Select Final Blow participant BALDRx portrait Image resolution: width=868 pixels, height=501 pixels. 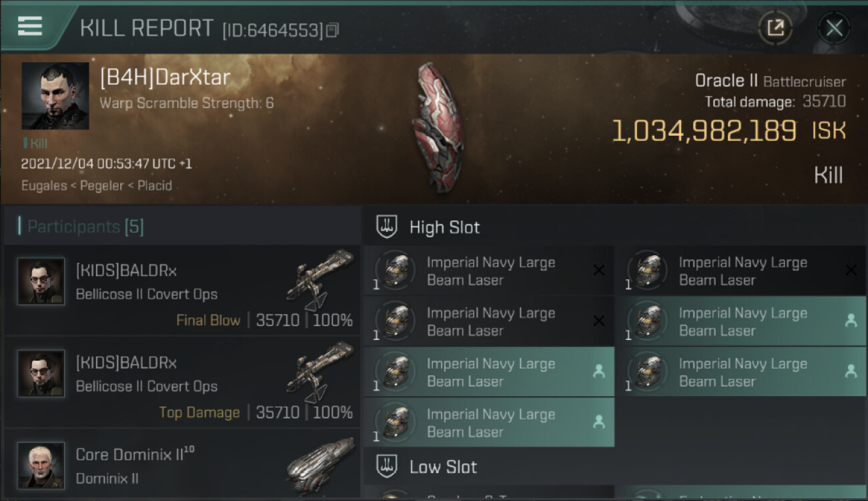tap(41, 281)
